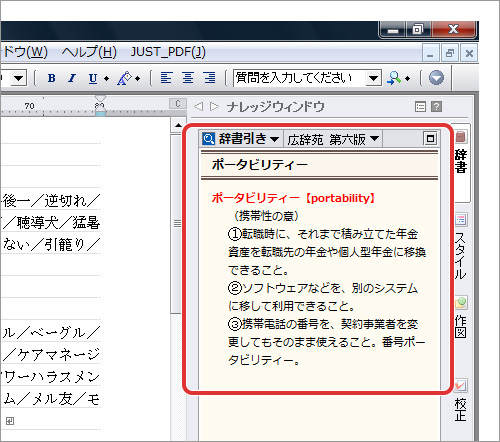The width and height of the screenshot is (500, 442).
Task: Click the line-end return mark in document
Action: [10, 421]
